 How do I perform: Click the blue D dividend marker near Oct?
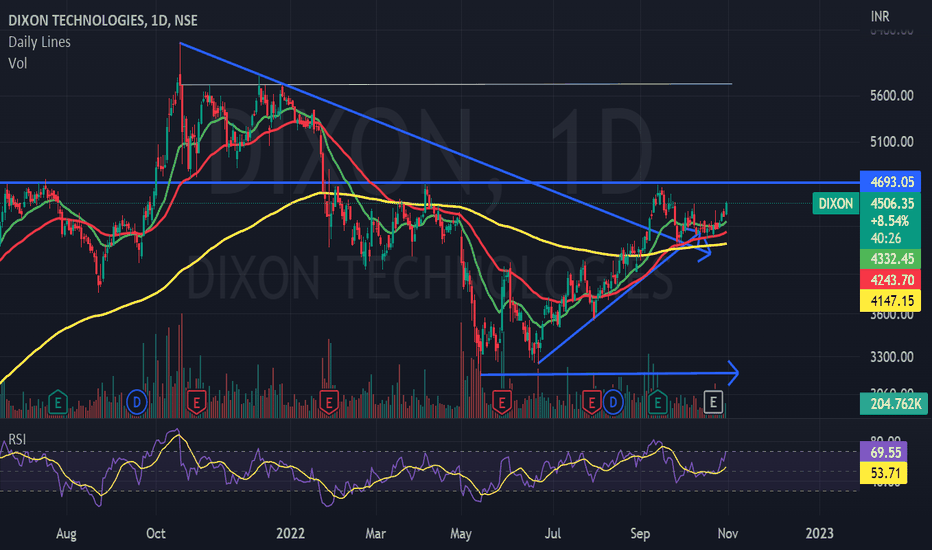coord(137,403)
